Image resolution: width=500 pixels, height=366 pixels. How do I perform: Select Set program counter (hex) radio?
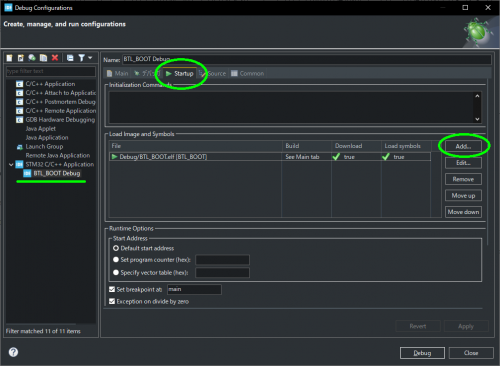click(116, 260)
